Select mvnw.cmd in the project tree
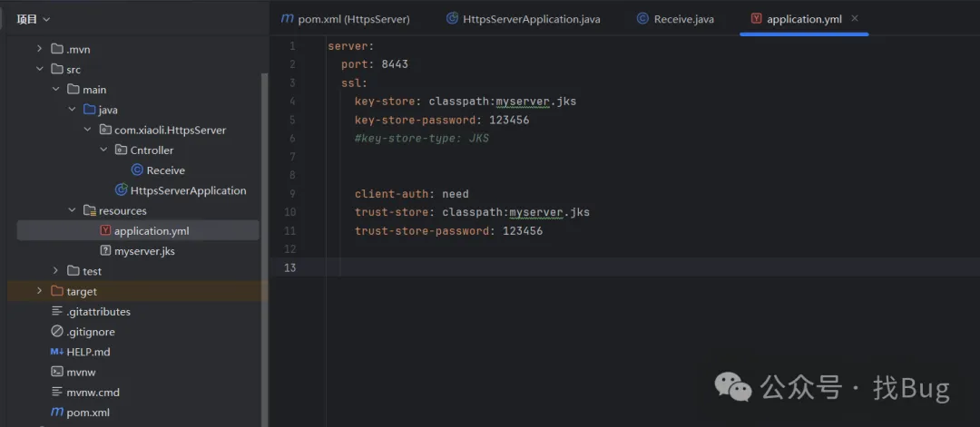Screen dimensions: 980x427 tap(93, 392)
